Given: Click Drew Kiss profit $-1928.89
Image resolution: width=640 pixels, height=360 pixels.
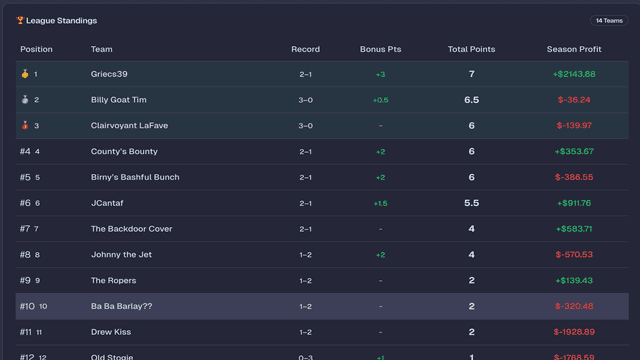Looking at the screenshot, I should click(x=574, y=332).
